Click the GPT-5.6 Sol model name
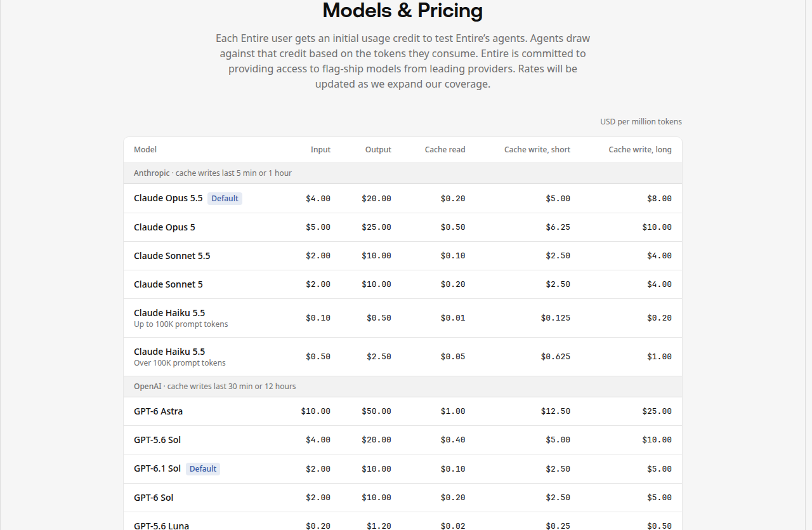This screenshot has width=812, height=530. point(157,440)
